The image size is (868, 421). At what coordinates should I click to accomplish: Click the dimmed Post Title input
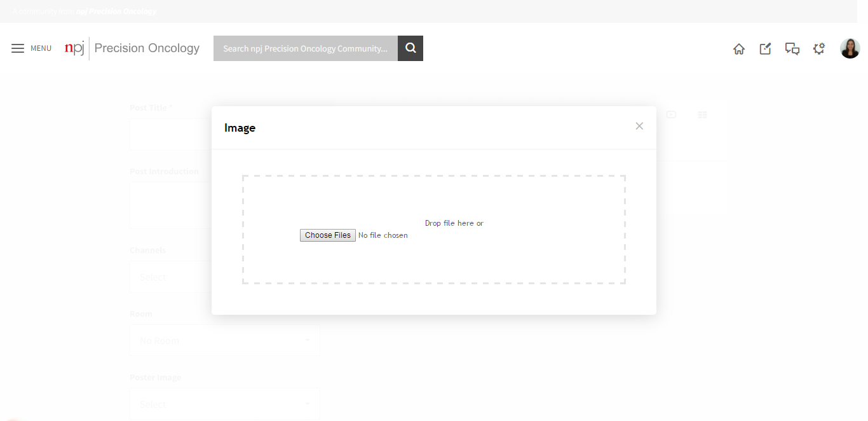click(170, 134)
